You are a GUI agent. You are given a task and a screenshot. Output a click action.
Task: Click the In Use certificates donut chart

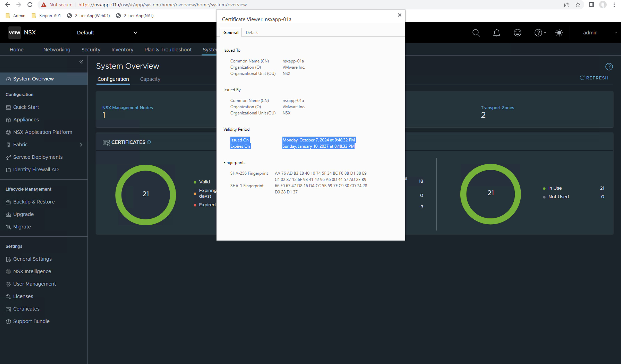pyautogui.click(x=490, y=194)
